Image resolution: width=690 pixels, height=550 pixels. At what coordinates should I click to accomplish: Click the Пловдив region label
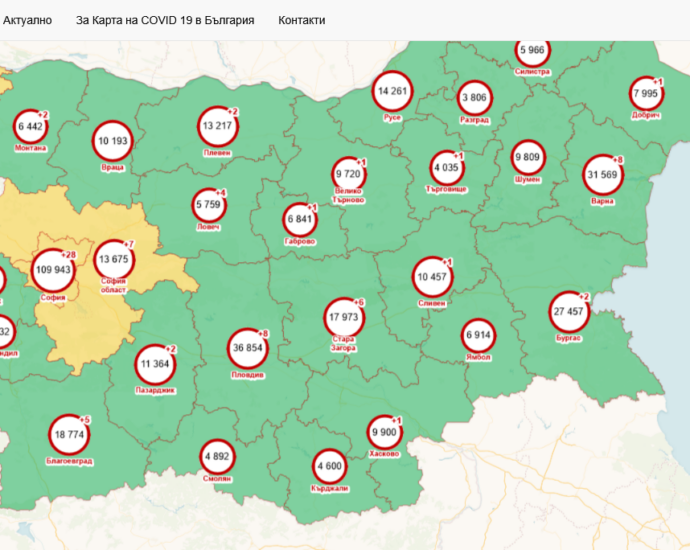(248, 375)
